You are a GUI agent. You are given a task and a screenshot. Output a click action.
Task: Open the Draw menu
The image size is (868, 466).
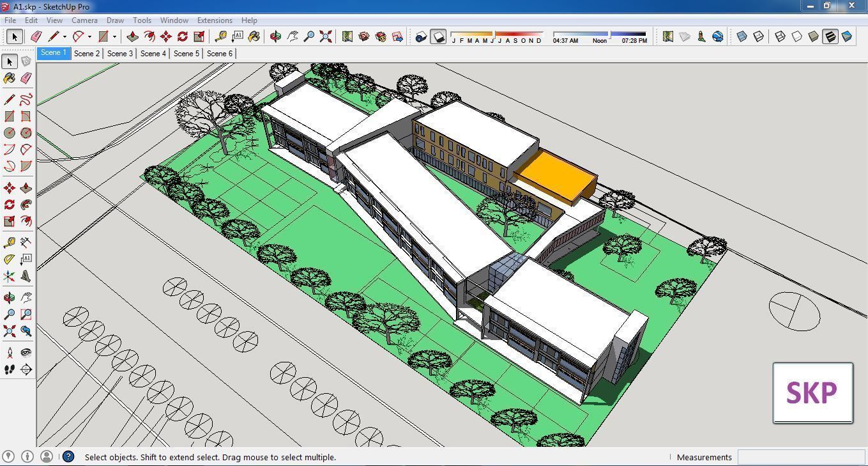115,20
